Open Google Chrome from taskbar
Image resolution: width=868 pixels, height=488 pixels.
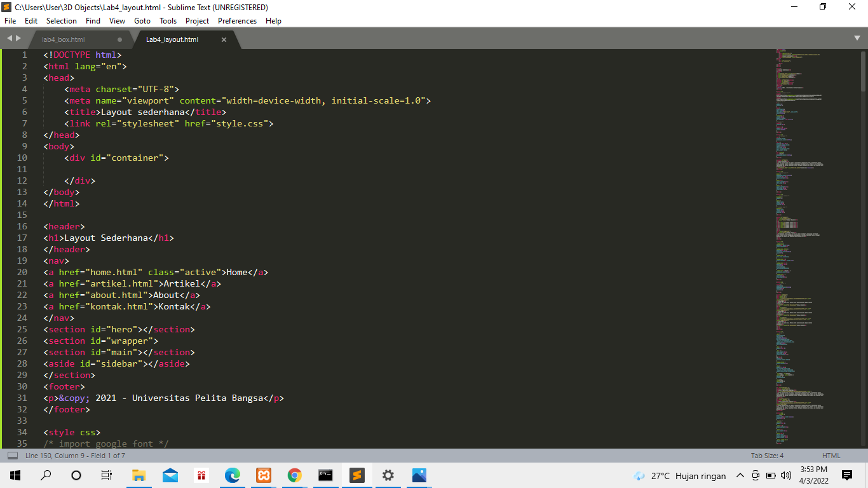pyautogui.click(x=295, y=475)
